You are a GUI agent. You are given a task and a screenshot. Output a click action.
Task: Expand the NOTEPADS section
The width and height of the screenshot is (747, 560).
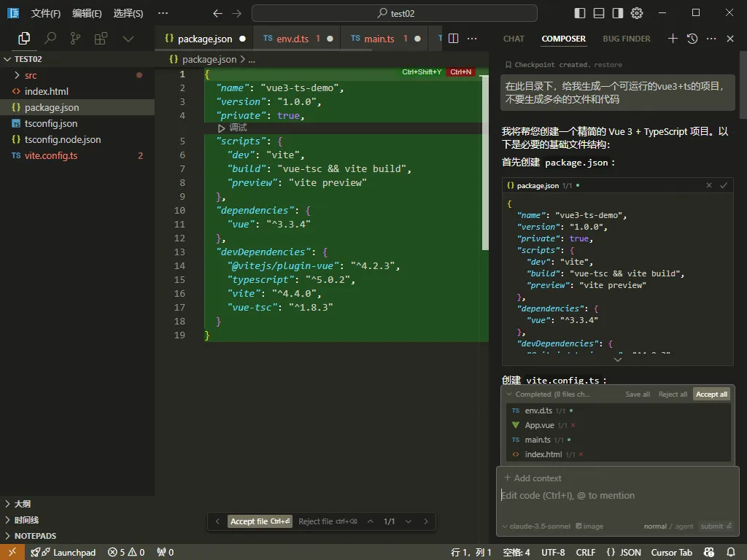tap(35, 536)
